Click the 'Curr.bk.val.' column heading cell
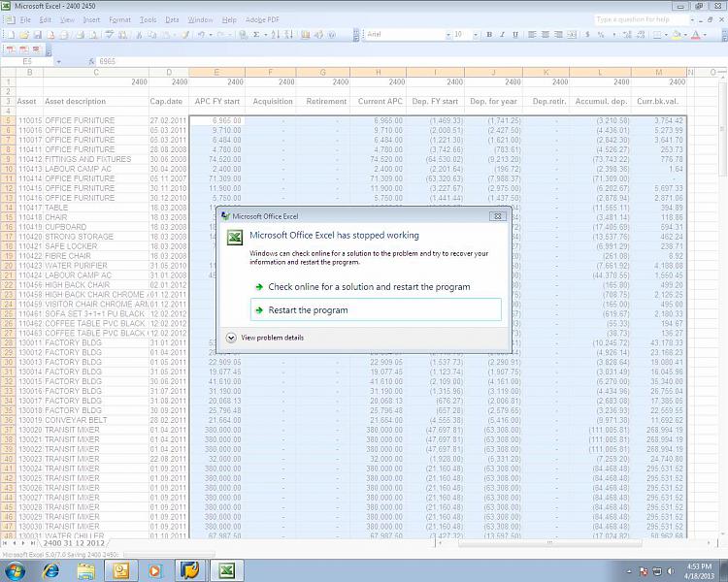The height and width of the screenshot is (582, 728). (x=658, y=101)
